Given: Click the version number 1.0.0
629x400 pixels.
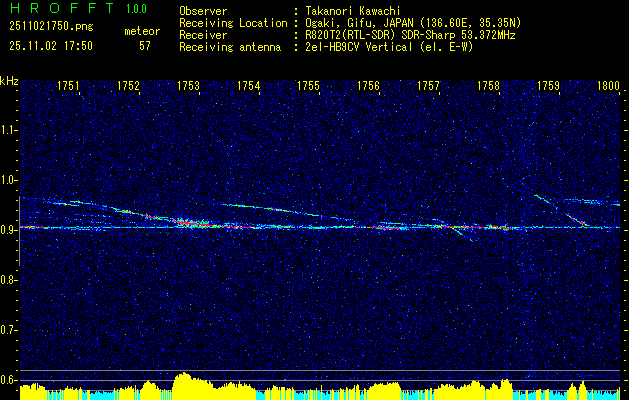Looking at the screenshot, I should [136, 9].
